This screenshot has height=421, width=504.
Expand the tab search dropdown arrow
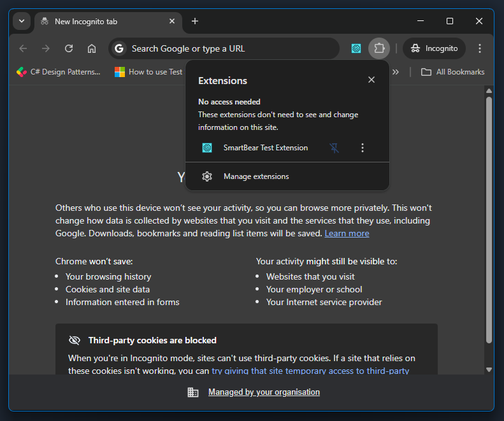22,21
